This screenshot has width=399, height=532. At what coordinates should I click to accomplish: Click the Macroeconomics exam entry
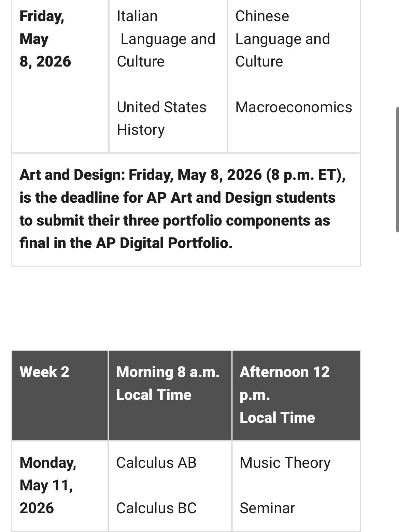(294, 107)
